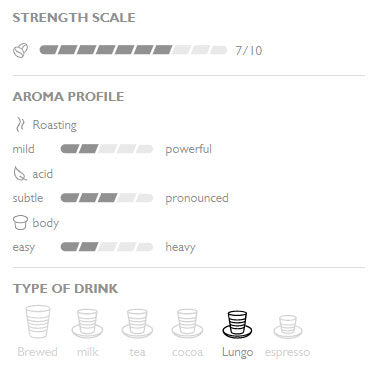Click the AROMA PROFILE heading
This screenshot has height=380, width=380.
68,97
